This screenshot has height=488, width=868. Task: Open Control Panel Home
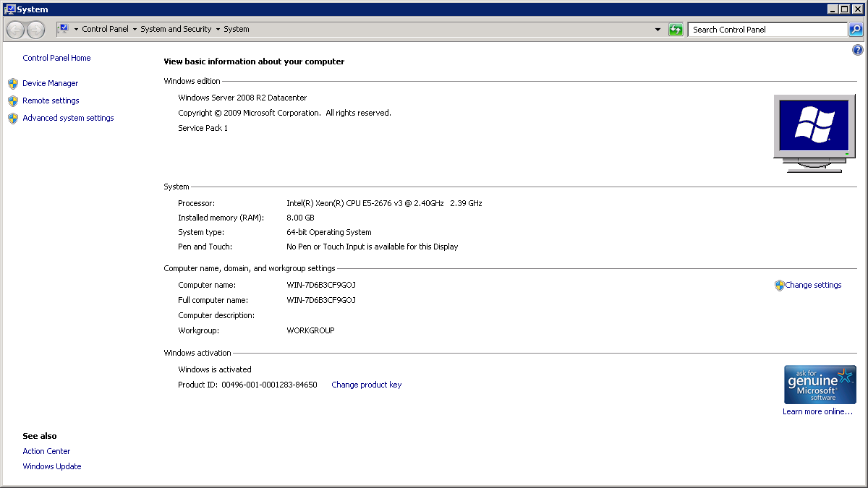coord(56,58)
